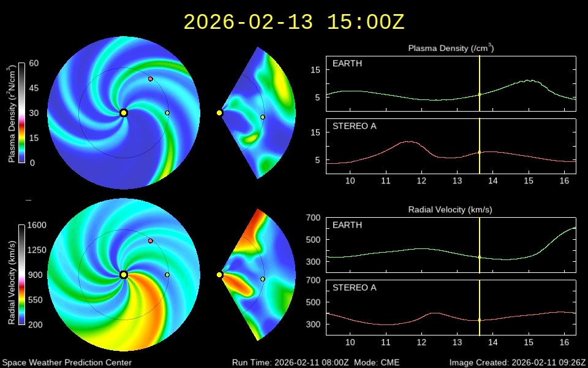Viewport: 588px width, 368px height.
Task: Click the Sun marker at the velocity slice apex
Action: (219, 275)
